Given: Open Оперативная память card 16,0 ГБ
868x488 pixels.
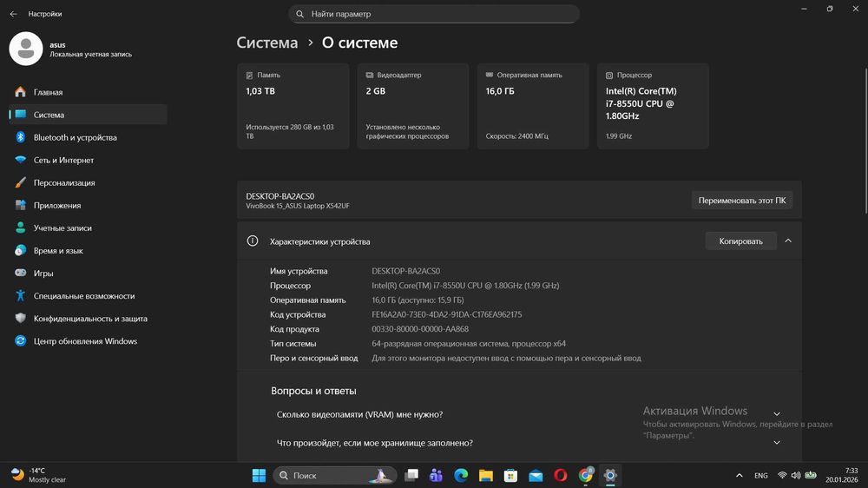Looking at the screenshot, I should 533,106.
